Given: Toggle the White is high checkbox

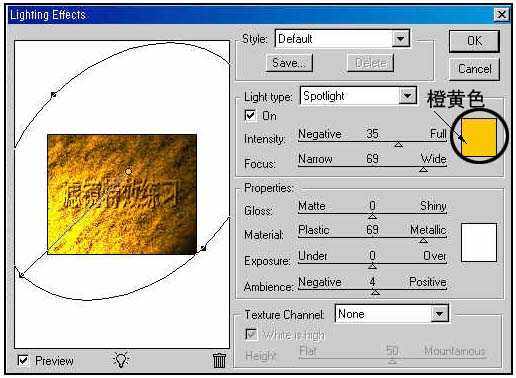Looking at the screenshot, I should click(x=251, y=334).
